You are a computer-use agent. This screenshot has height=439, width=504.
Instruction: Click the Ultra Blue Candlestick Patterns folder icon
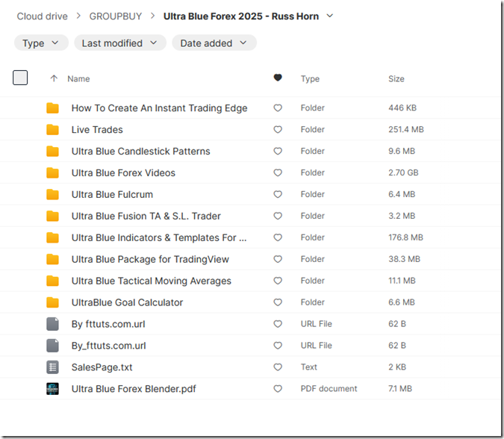point(52,151)
